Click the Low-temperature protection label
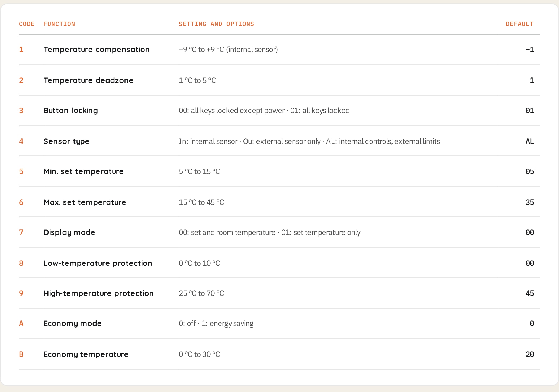Screen dimensions: 559x392 (98, 263)
